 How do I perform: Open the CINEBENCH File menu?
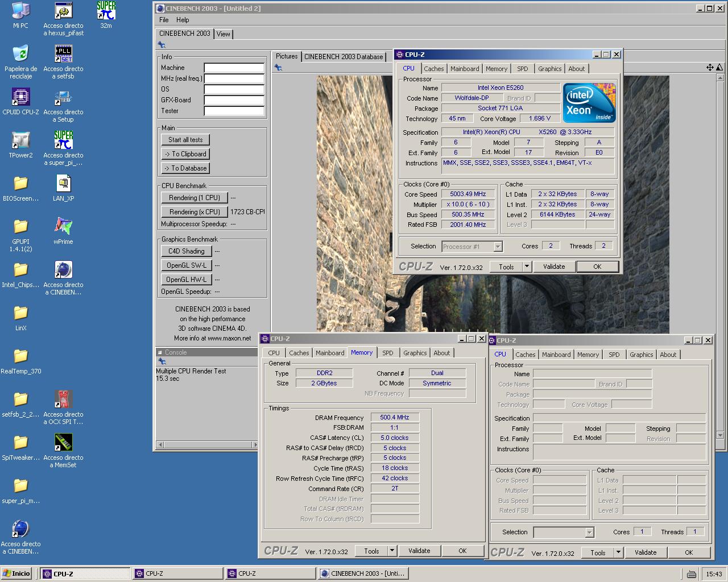pyautogui.click(x=164, y=20)
